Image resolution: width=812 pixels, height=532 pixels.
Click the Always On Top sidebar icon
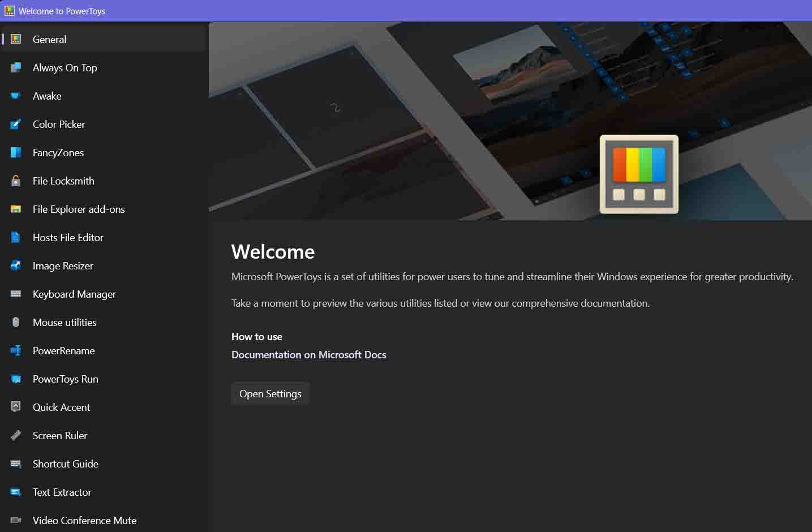(x=16, y=68)
